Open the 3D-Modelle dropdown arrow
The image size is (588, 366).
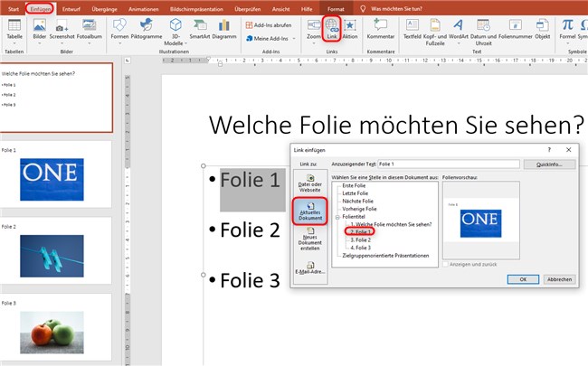(185, 43)
